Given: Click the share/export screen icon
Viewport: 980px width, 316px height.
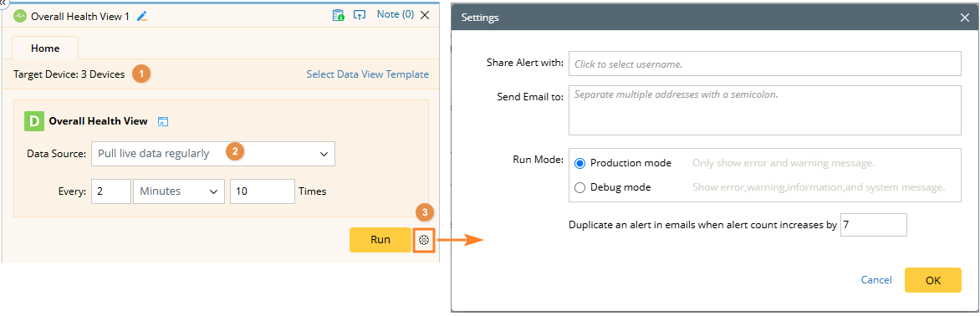Looking at the screenshot, I should click(360, 15).
